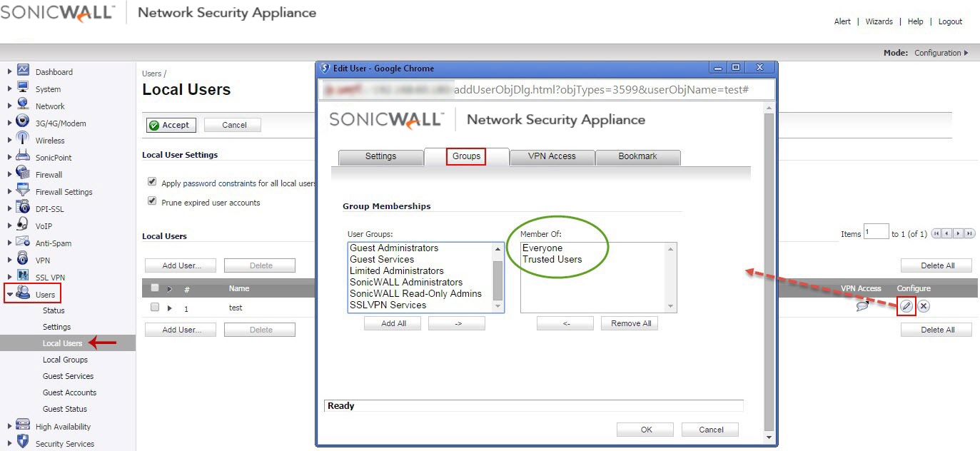Expand the Network section arrow
Image resolution: width=980 pixels, height=451 pixels.
(9, 106)
